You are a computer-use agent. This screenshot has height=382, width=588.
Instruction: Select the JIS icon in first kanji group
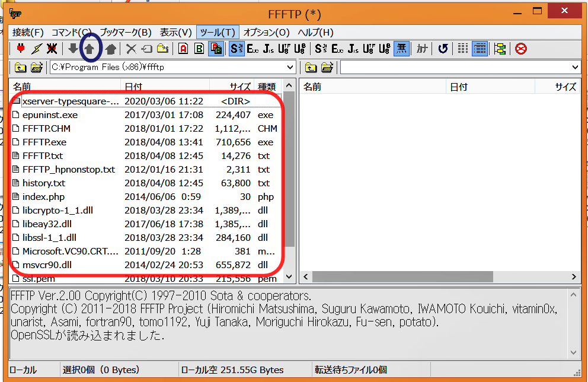(269, 49)
